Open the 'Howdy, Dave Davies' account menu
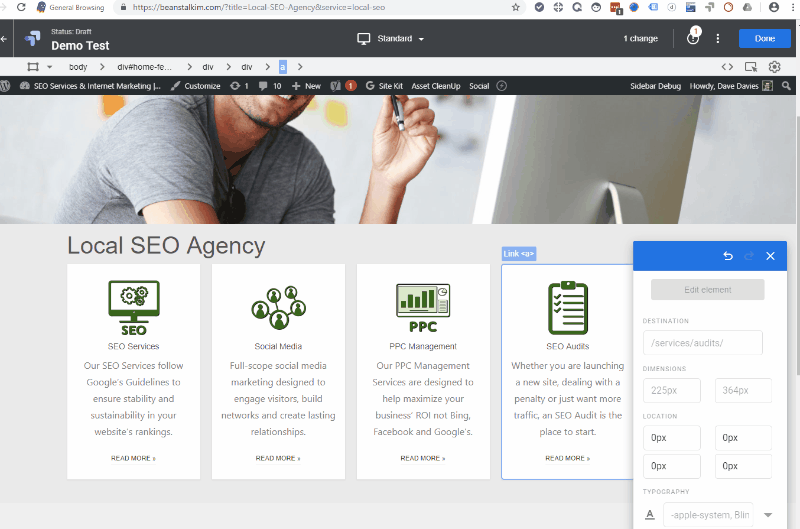The height and width of the screenshot is (529, 800). 731,86
